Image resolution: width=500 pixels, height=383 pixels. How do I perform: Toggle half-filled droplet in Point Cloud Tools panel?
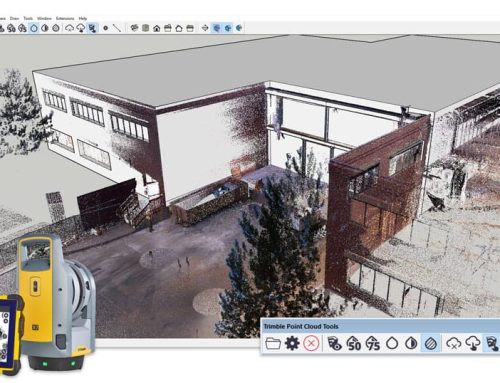tap(411, 343)
